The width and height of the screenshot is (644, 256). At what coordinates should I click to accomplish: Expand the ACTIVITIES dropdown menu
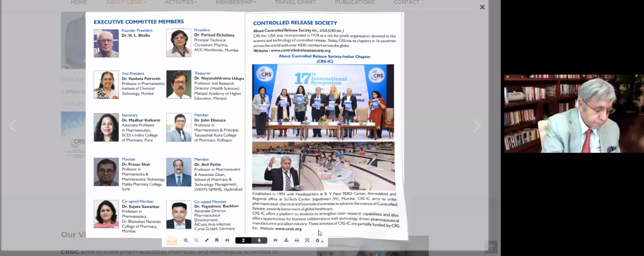(x=181, y=2)
